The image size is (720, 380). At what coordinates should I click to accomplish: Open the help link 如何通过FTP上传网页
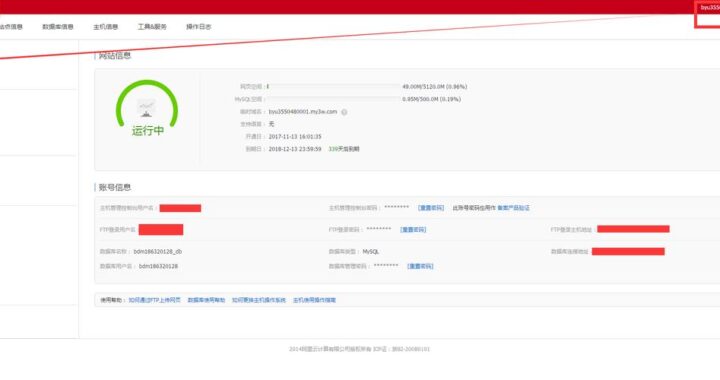154,300
